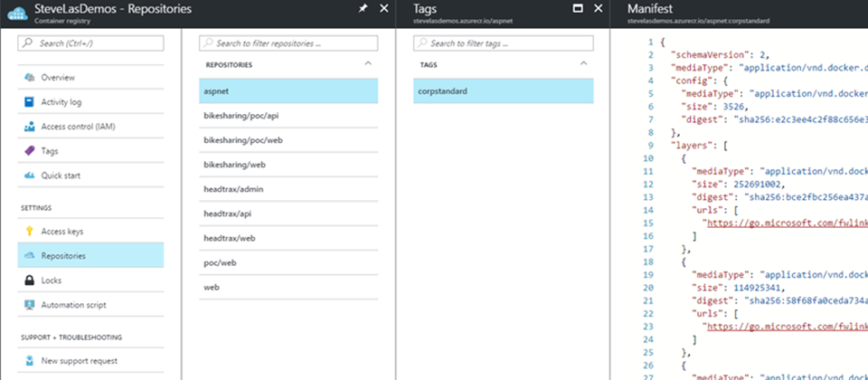
Task: Click the SUPPORT + TROUBLESHOOTING section header
Action: click(71, 337)
